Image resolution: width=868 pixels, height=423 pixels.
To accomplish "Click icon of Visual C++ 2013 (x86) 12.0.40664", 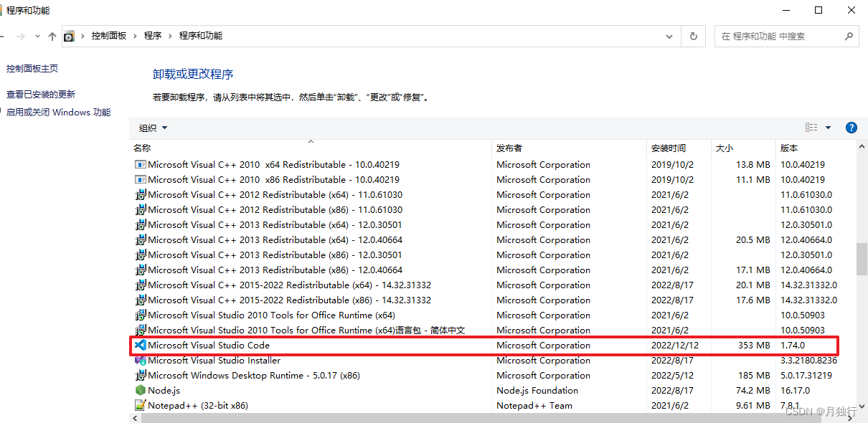I will [140, 270].
